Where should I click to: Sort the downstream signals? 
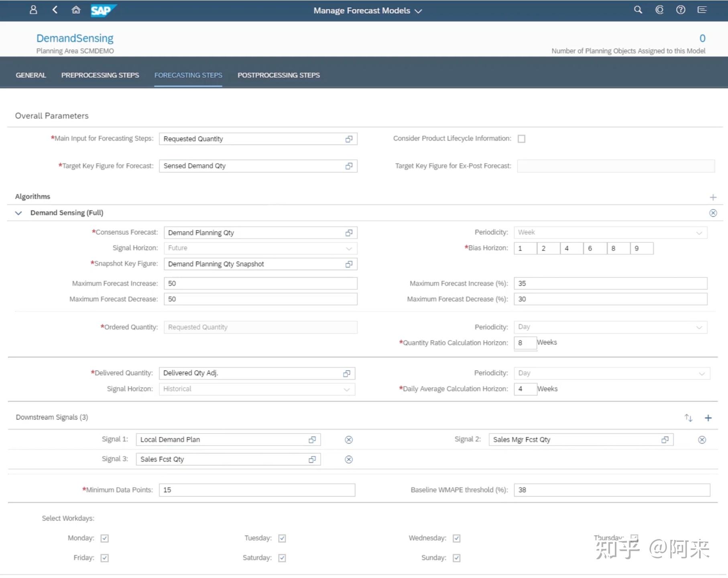pyautogui.click(x=688, y=417)
